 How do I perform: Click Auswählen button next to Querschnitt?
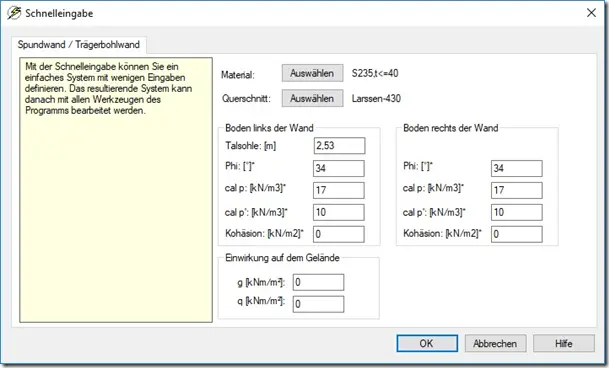click(312, 98)
